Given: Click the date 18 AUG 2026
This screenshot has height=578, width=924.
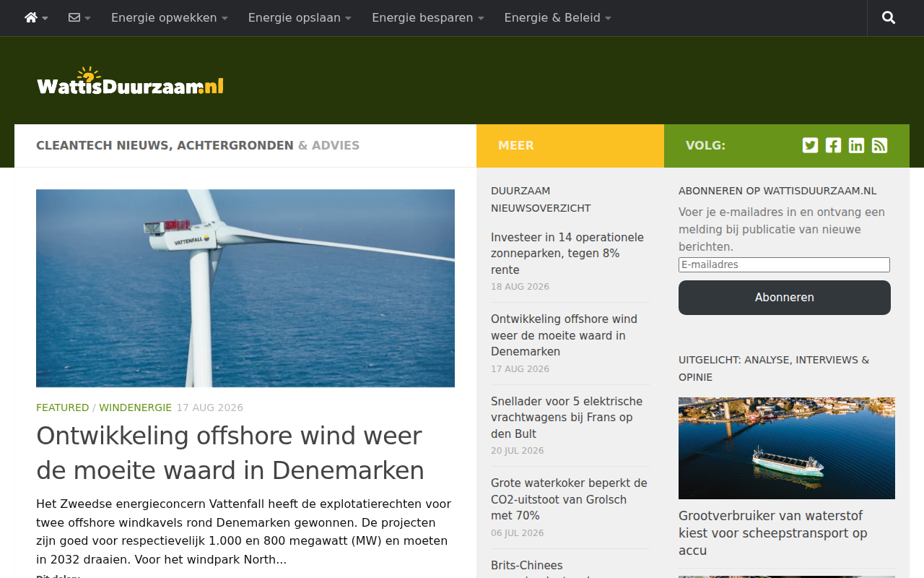Looking at the screenshot, I should point(520,287).
